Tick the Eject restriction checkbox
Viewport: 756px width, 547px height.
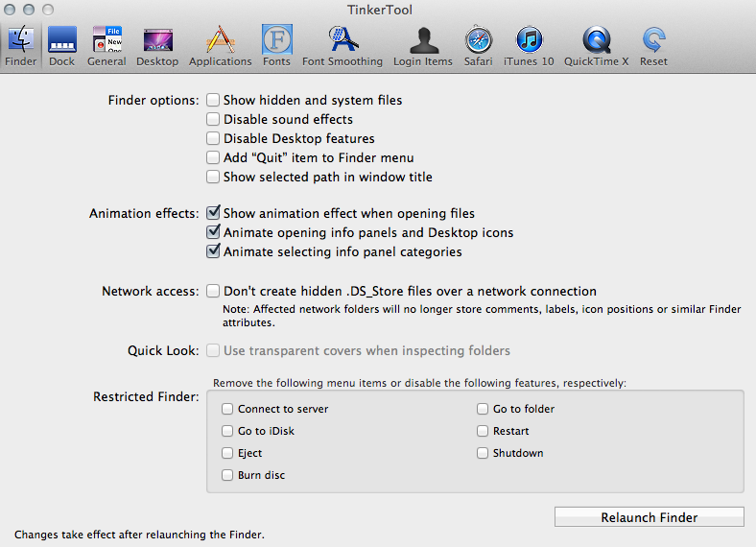[x=227, y=453]
